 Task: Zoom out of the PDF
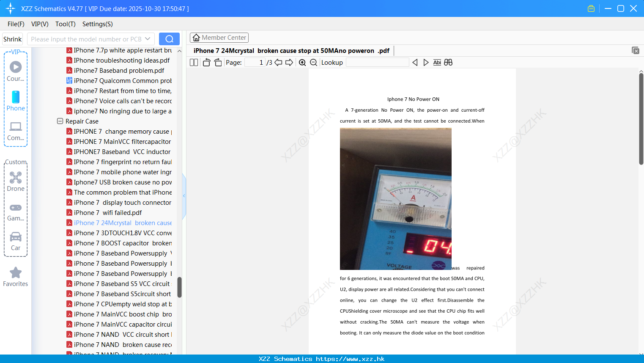click(313, 63)
